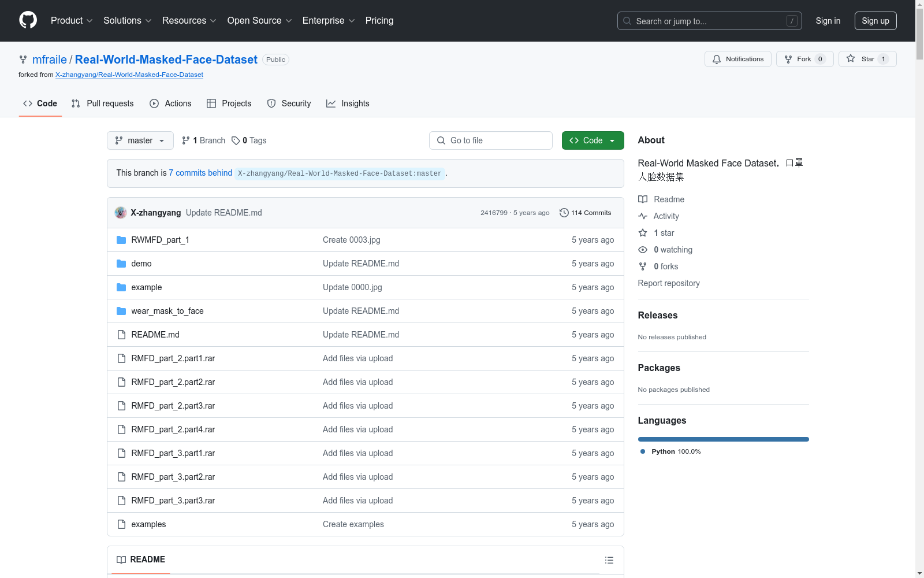Select the README tab heading
The width and height of the screenshot is (924, 578).
pos(141,560)
